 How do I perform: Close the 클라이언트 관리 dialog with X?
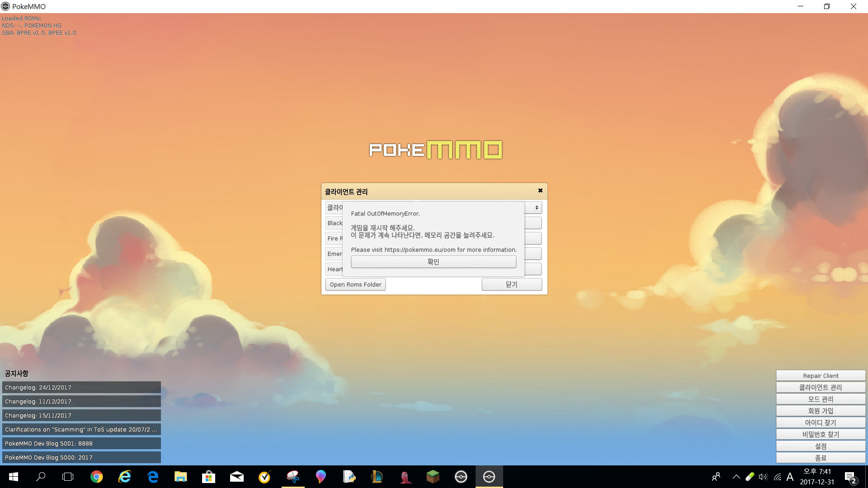pyautogui.click(x=540, y=191)
